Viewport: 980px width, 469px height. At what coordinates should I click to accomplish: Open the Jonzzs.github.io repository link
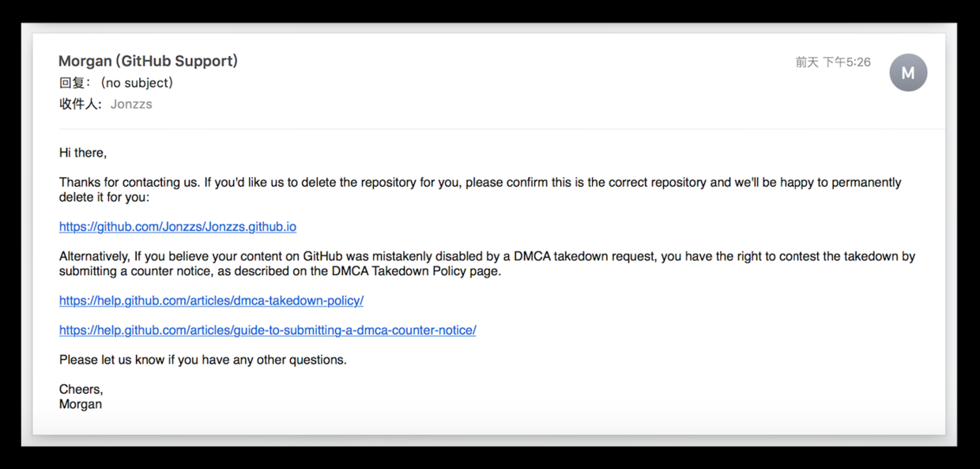tap(178, 227)
